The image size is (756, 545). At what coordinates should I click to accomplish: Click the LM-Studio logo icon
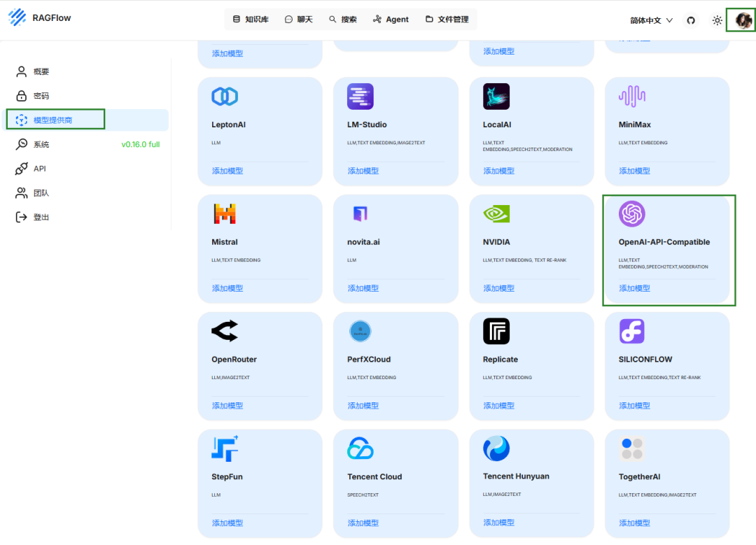360,97
